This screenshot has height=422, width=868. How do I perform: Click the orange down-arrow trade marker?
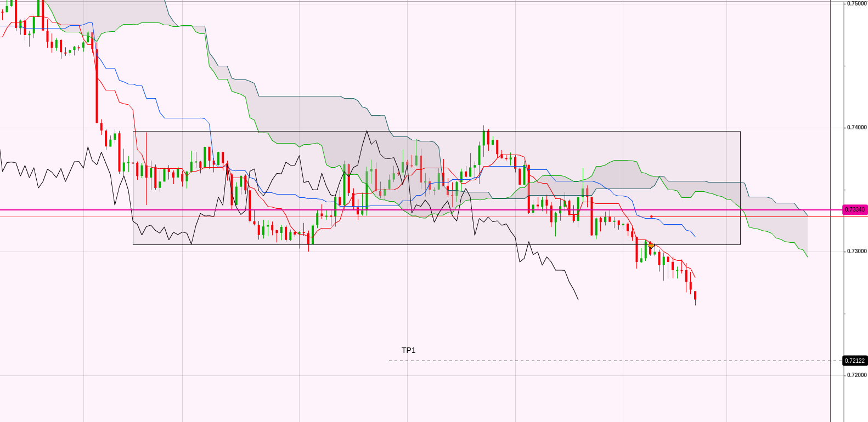(x=651, y=246)
